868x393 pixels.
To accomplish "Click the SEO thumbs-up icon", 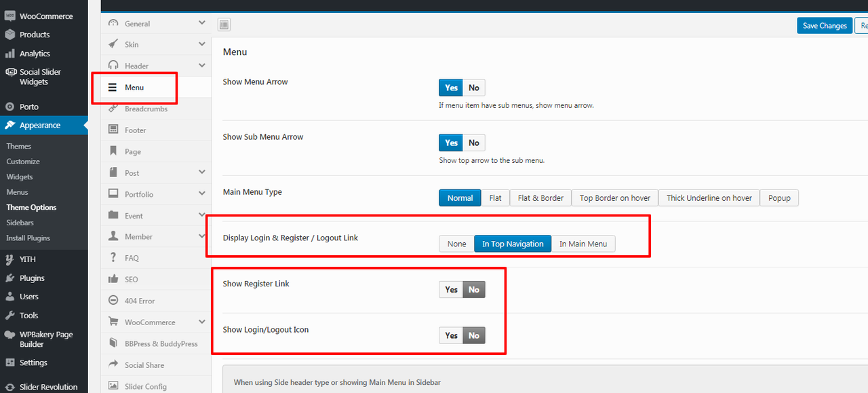I will 113,279.
